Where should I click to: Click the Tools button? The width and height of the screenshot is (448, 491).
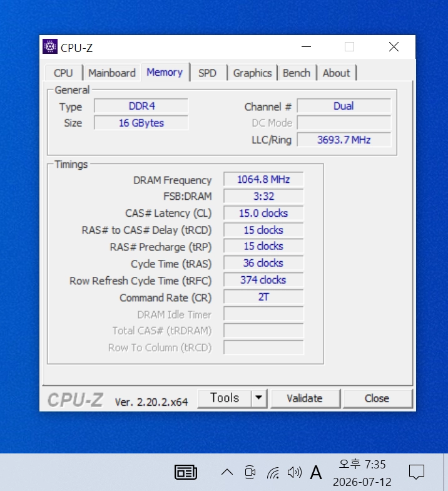pyautogui.click(x=225, y=398)
